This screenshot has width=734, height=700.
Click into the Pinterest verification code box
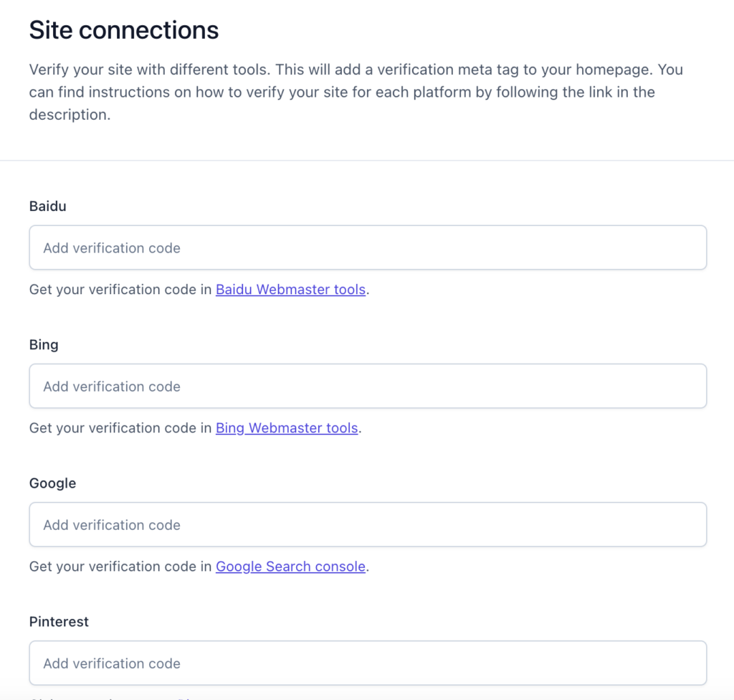pyautogui.click(x=368, y=663)
